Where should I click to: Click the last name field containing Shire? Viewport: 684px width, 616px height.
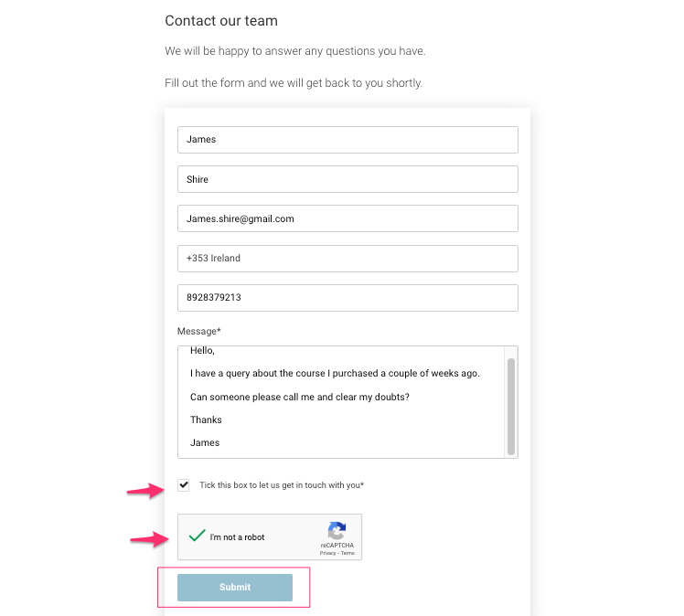click(347, 179)
